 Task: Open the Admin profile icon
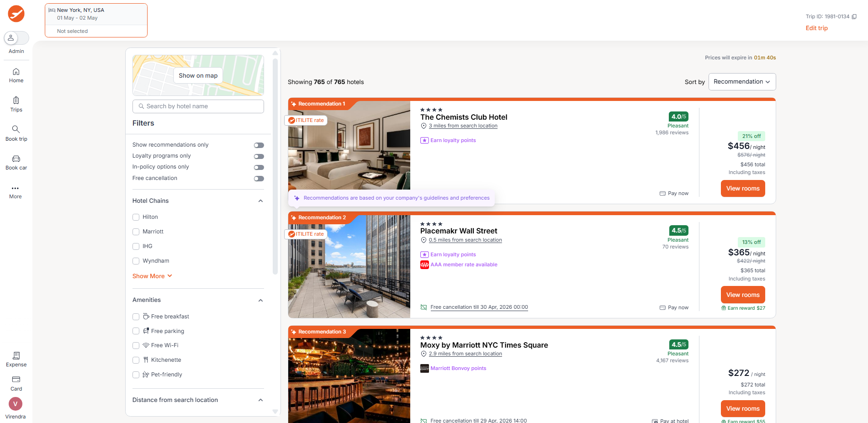(11, 38)
